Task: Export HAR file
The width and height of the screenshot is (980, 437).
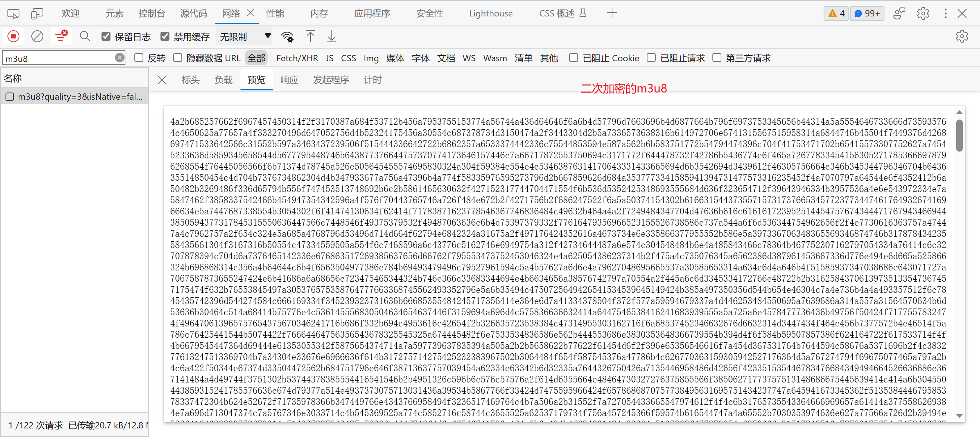Action: (x=331, y=36)
